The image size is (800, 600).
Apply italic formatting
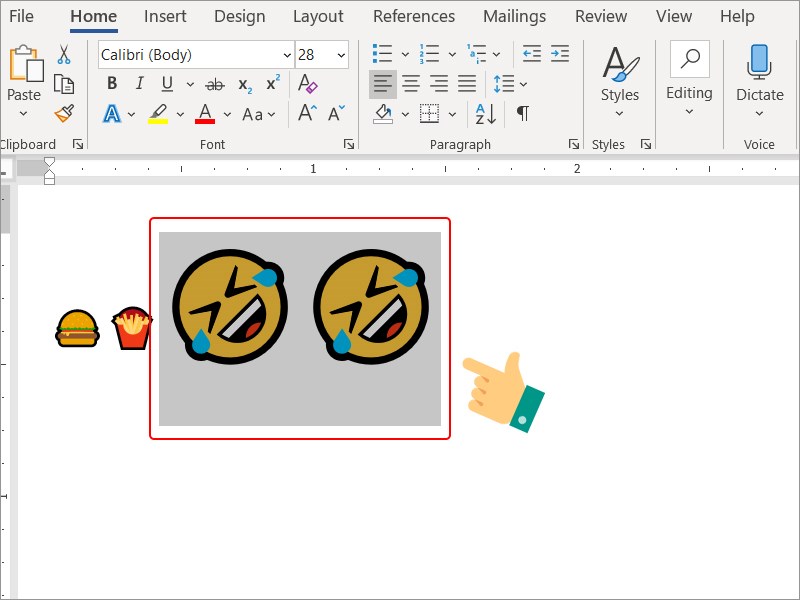139,84
